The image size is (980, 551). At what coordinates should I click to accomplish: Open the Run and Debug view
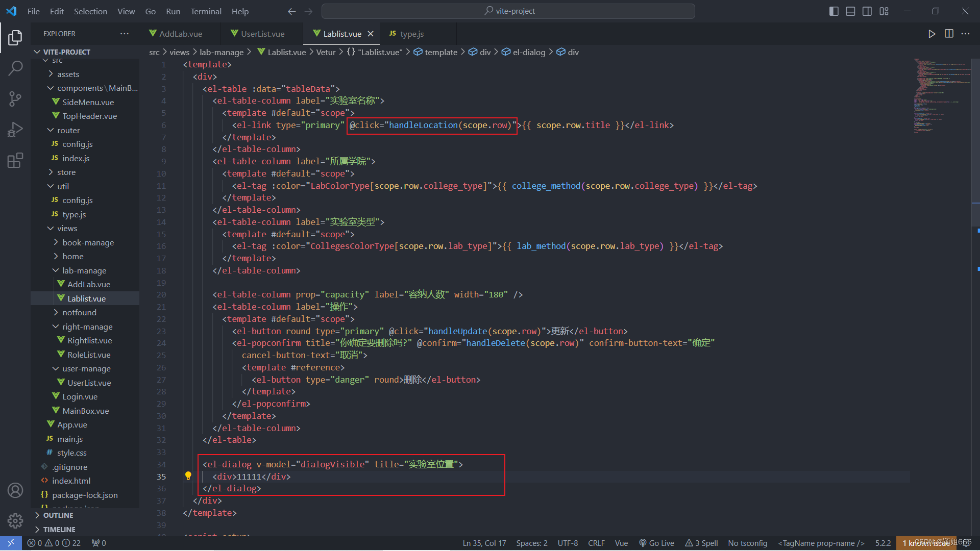[15, 130]
